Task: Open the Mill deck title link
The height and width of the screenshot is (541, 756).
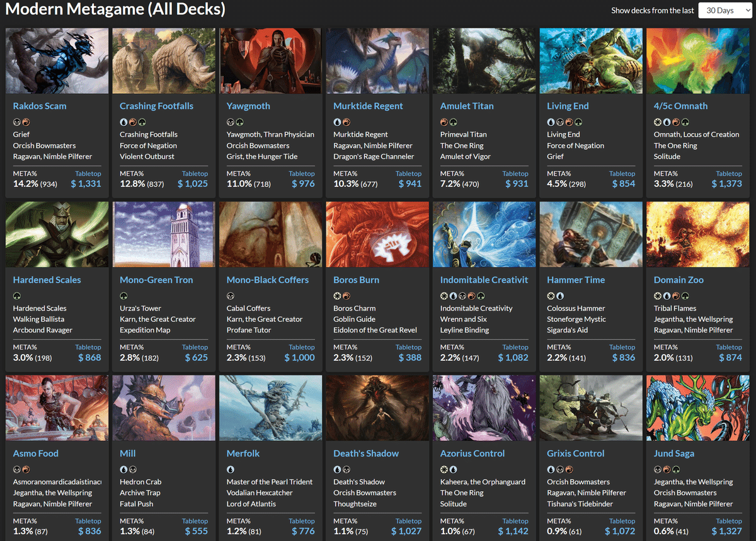Action: tap(128, 453)
